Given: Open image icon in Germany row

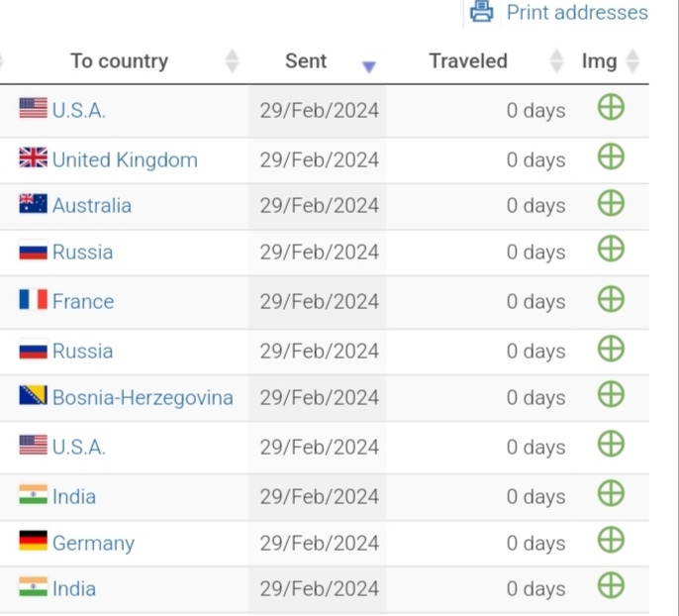Looking at the screenshot, I should click(611, 540).
